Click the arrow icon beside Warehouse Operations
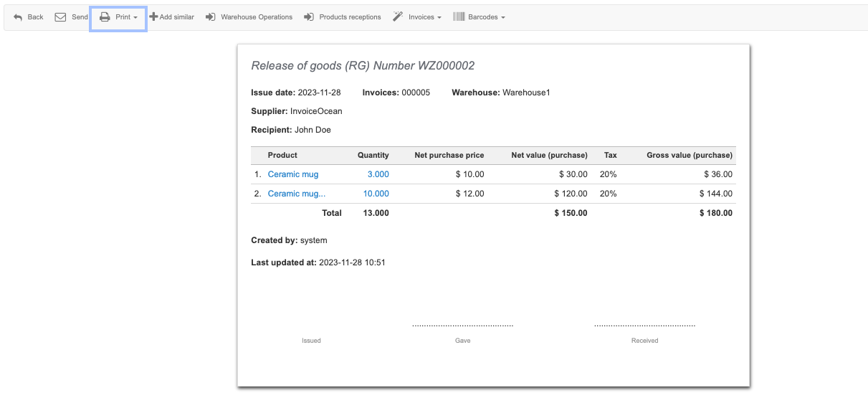 pyautogui.click(x=211, y=17)
